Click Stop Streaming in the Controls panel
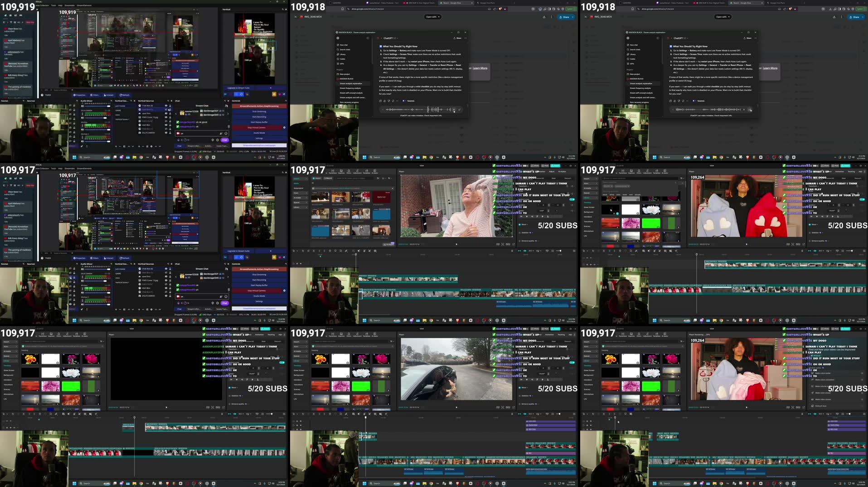 coord(259,111)
